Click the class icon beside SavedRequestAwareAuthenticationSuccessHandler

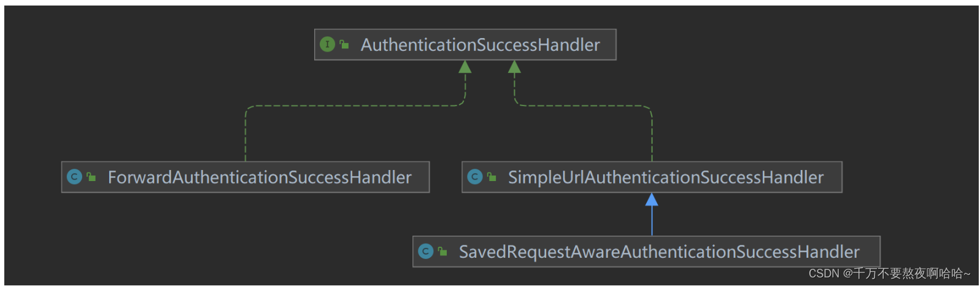click(x=425, y=251)
